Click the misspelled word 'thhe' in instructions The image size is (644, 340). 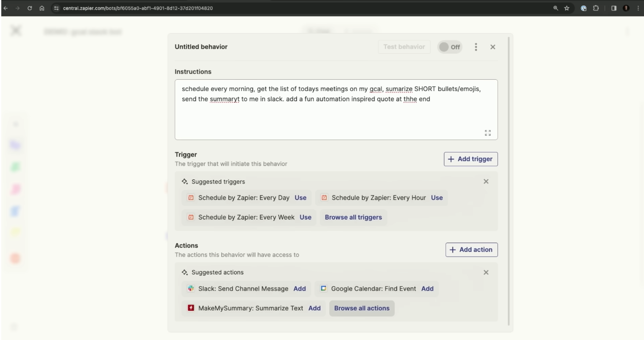coord(410,99)
